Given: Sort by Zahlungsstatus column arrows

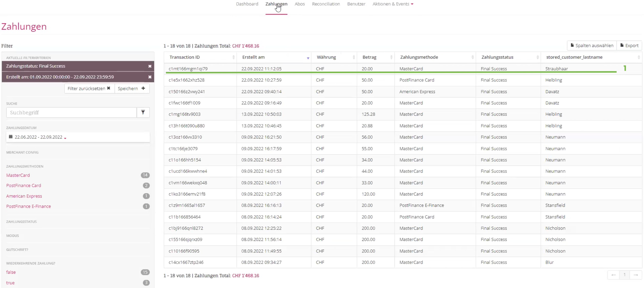Looking at the screenshot, I should pos(537,57).
